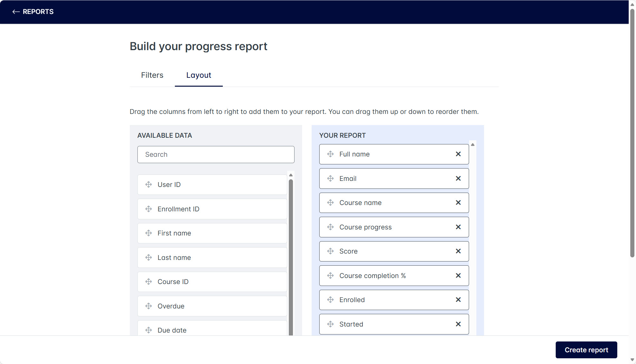This screenshot has width=636, height=364.
Task: Click the drag handle for Started
Action: coord(330,324)
